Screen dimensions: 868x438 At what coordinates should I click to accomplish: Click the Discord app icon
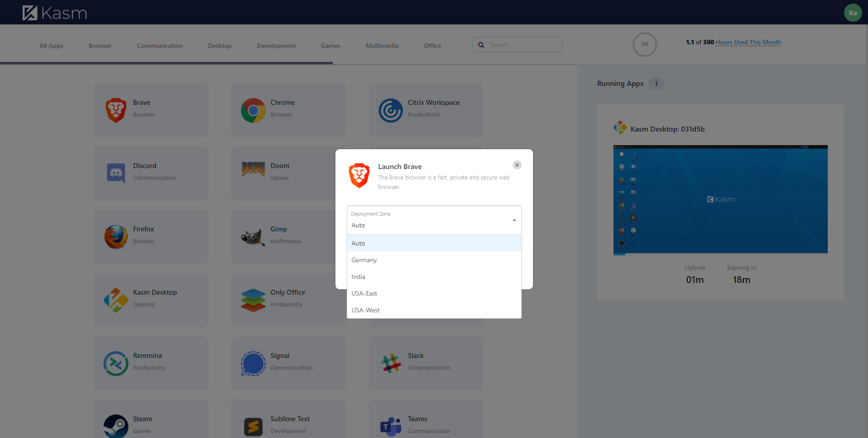116,174
